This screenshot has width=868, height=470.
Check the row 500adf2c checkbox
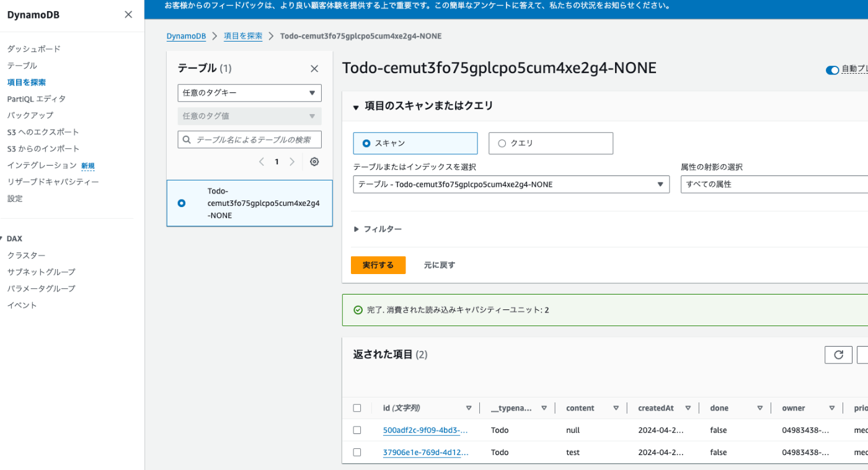pyautogui.click(x=356, y=430)
